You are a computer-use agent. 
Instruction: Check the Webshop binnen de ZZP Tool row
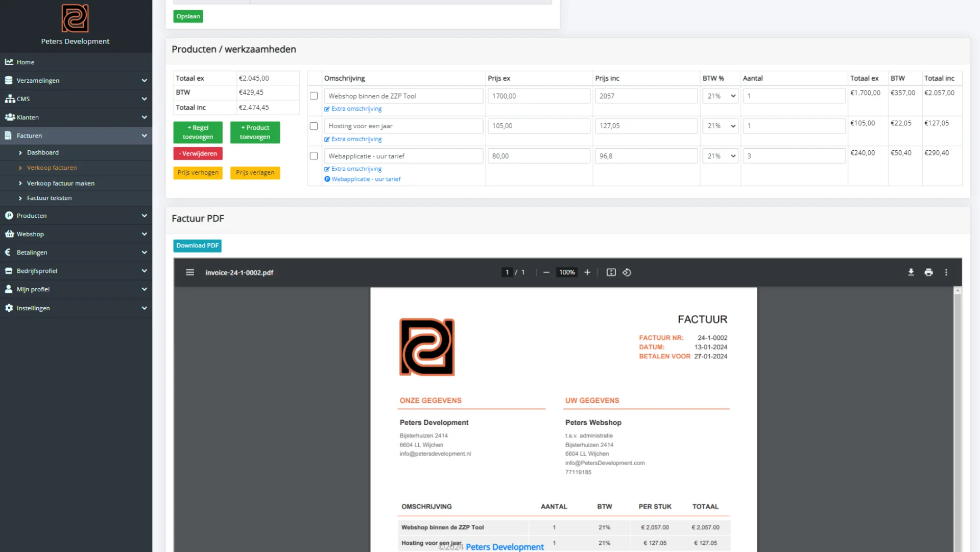coord(314,96)
